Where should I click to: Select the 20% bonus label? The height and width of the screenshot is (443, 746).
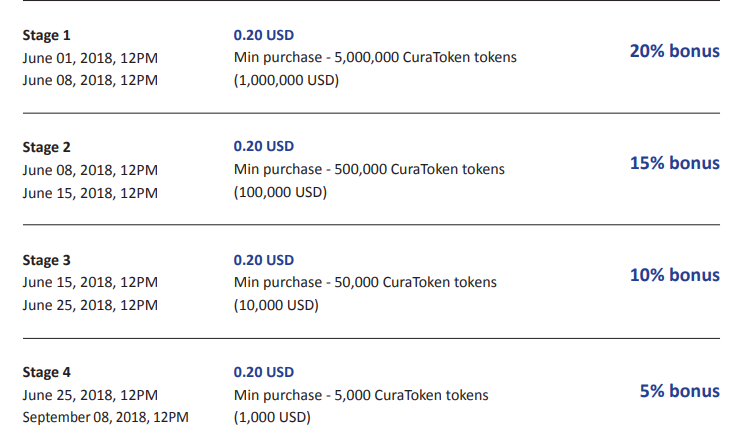[x=675, y=51]
